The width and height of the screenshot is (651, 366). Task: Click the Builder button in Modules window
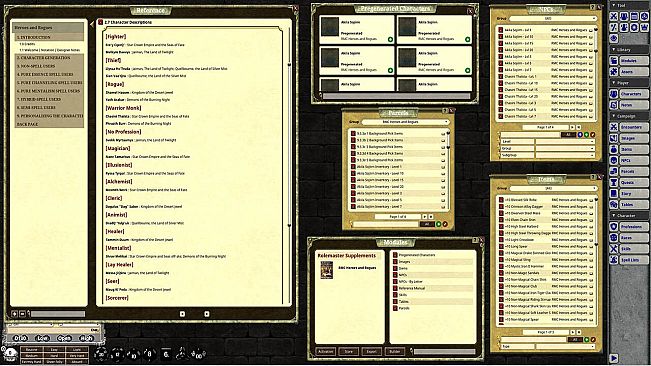[395, 351]
